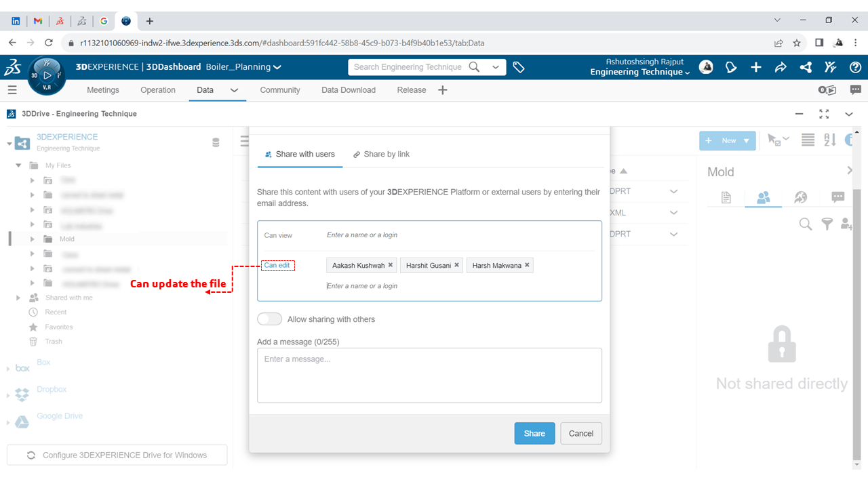Click the search magnifier in top bar
The image size is (868, 488).
click(475, 67)
